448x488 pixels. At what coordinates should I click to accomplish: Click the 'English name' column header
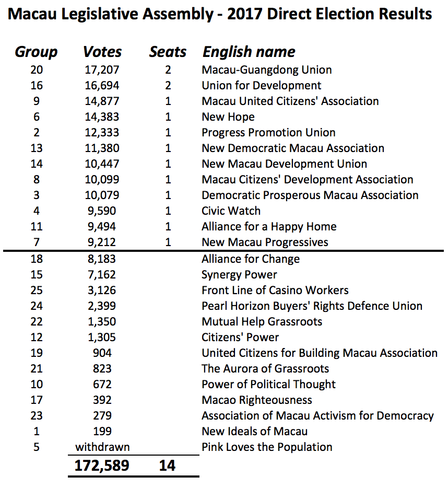[x=249, y=52]
